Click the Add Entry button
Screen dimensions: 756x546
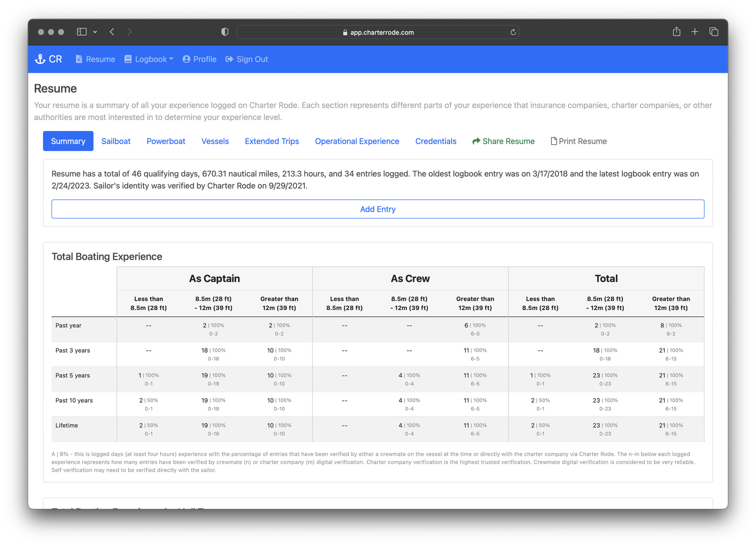tap(378, 209)
